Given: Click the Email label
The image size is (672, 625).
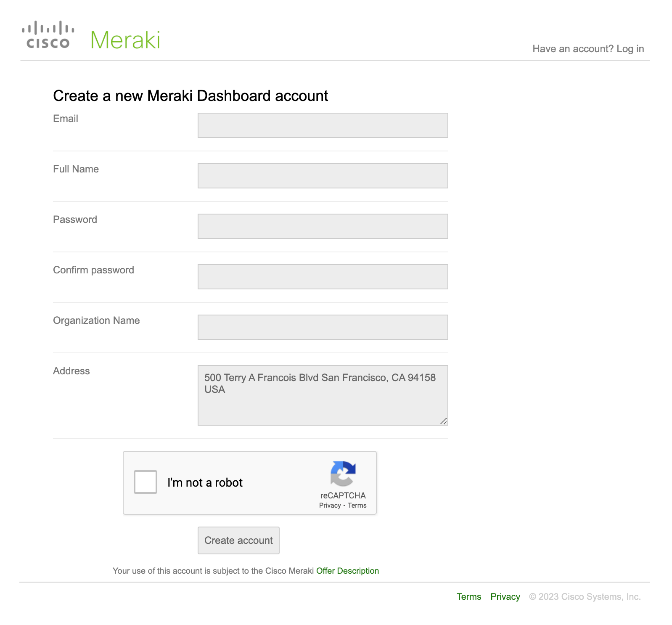Looking at the screenshot, I should click(66, 119).
